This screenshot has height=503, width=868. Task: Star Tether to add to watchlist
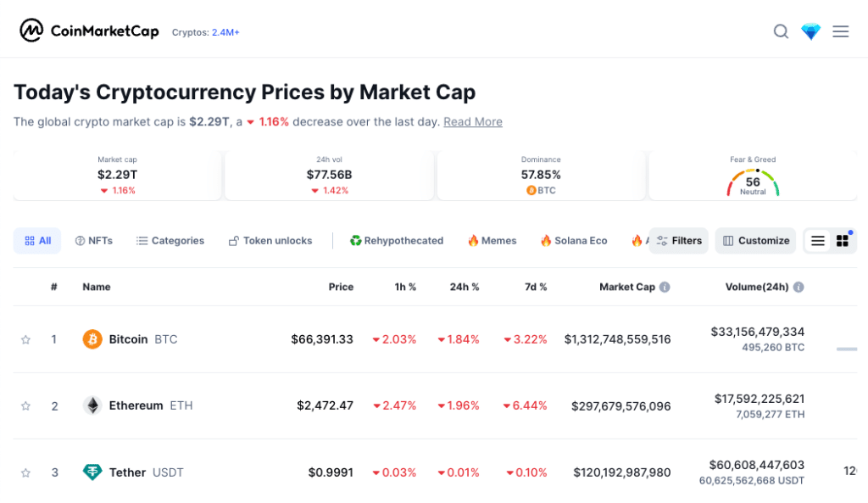pyautogui.click(x=25, y=472)
